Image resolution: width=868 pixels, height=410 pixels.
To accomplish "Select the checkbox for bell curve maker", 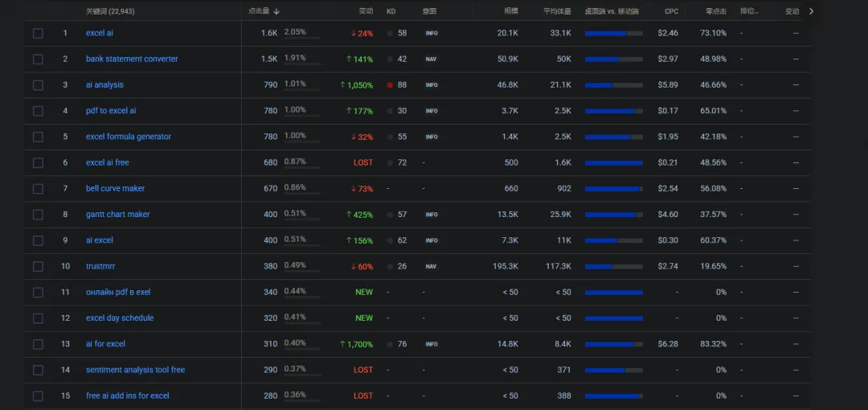I will tap(38, 189).
